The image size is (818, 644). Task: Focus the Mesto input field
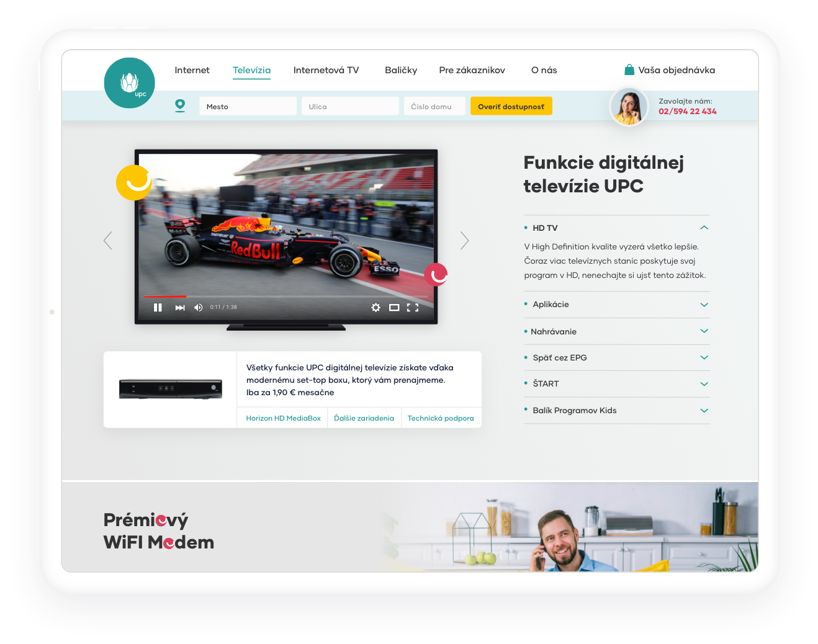point(248,106)
